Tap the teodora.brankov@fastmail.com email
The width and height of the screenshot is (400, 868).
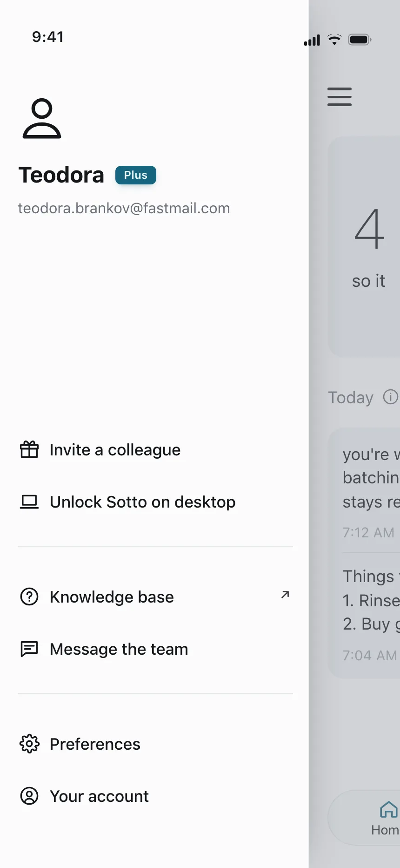124,208
